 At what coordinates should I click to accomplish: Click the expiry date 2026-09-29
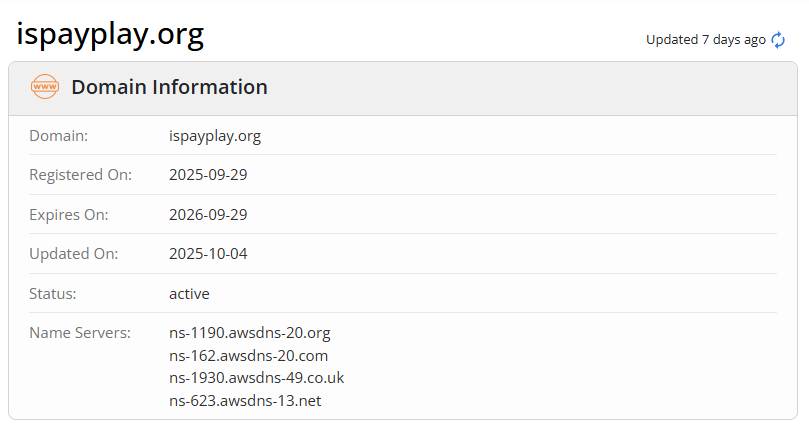coord(208,214)
